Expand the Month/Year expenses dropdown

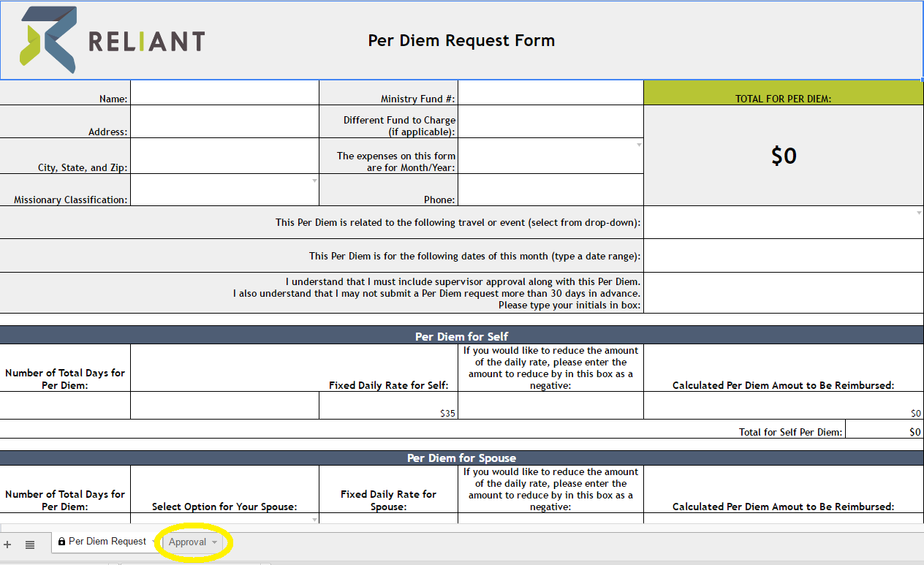[639, 145]
